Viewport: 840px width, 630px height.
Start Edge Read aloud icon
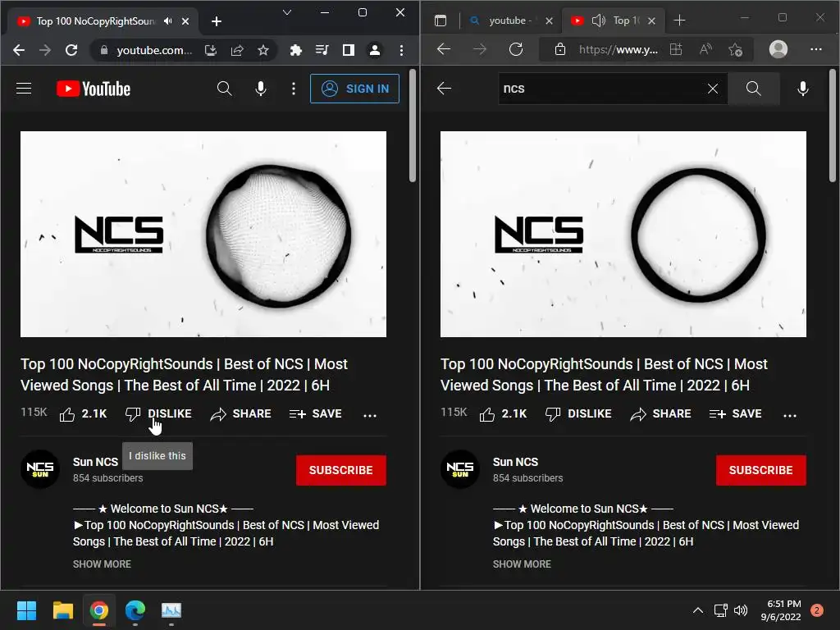point(706,49)
